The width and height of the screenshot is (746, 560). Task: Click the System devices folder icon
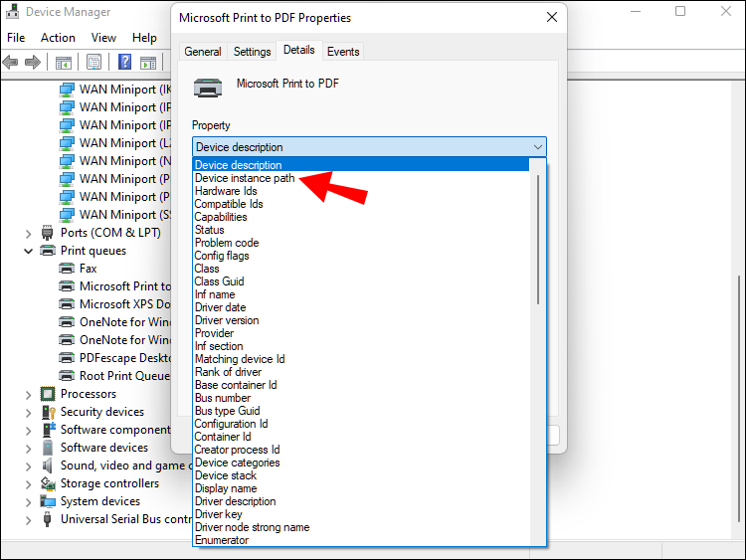(48, 501)
